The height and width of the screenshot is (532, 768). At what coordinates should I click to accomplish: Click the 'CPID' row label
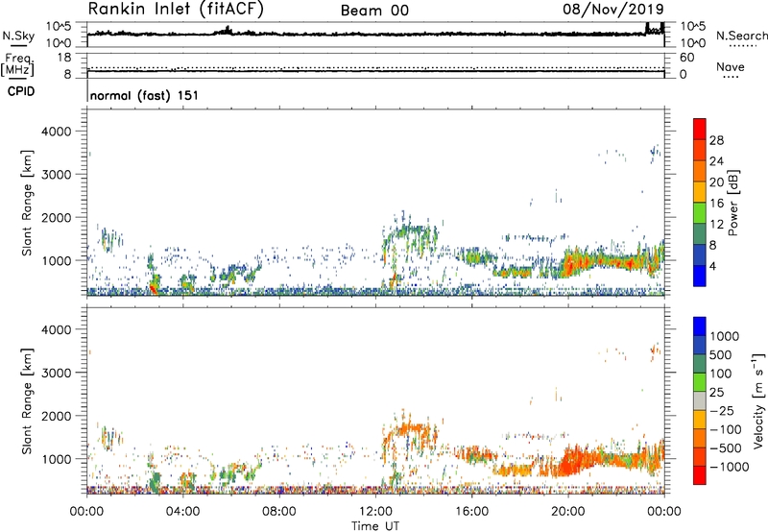point(21,91)
